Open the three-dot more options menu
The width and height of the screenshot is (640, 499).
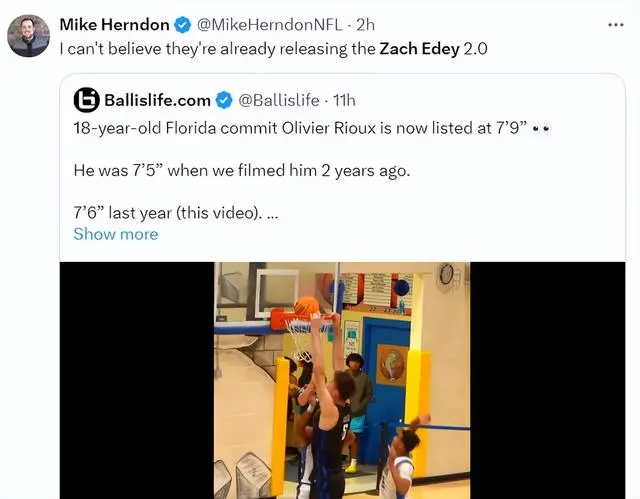pyautogui.click(x=616, y=25)
